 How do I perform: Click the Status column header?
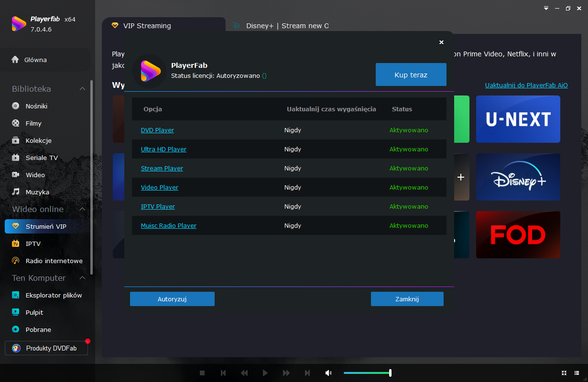tap(402, 109)
